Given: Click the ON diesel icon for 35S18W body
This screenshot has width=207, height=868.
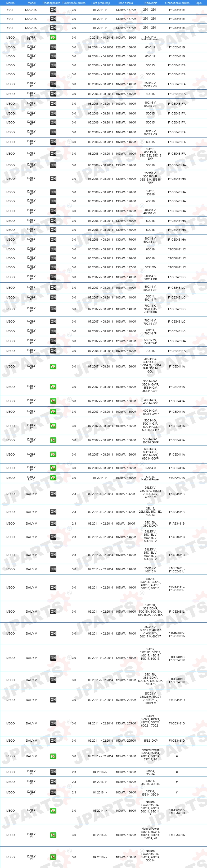Looking at the screenshot, I should tap(53, 267).
